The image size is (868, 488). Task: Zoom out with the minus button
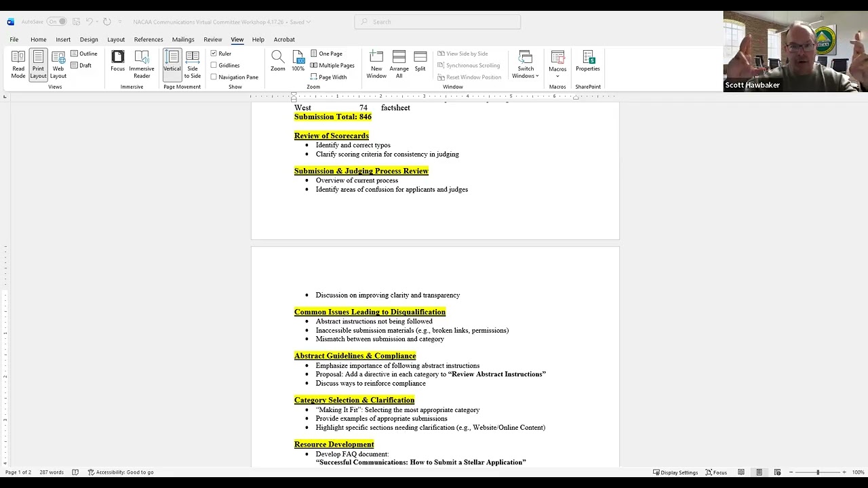791,472
